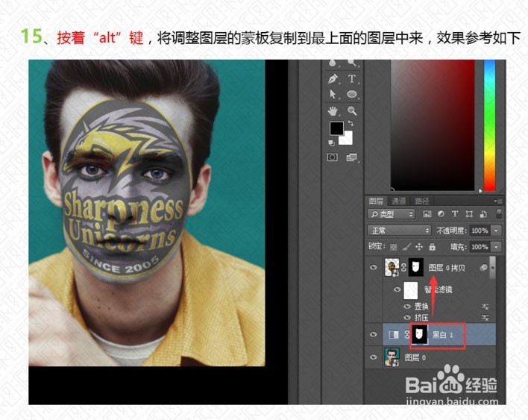Reset to default black and white colors
The image size is (528, 420).
[x=331, y=142]
